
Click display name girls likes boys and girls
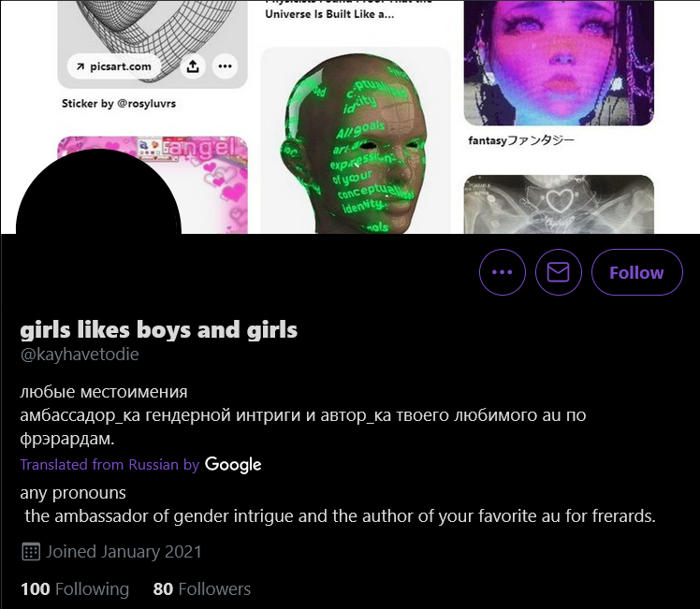(159, 330)
